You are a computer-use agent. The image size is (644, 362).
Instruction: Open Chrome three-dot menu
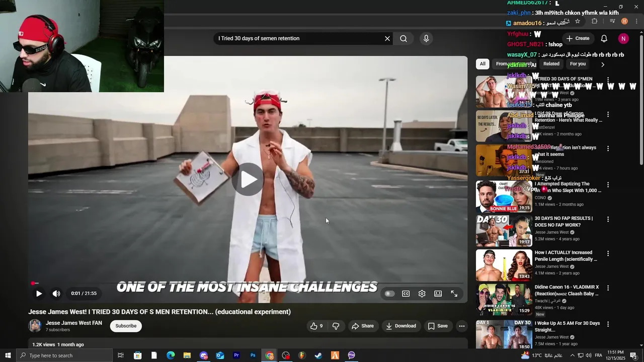pyautogui.click(x=637, y=21)
